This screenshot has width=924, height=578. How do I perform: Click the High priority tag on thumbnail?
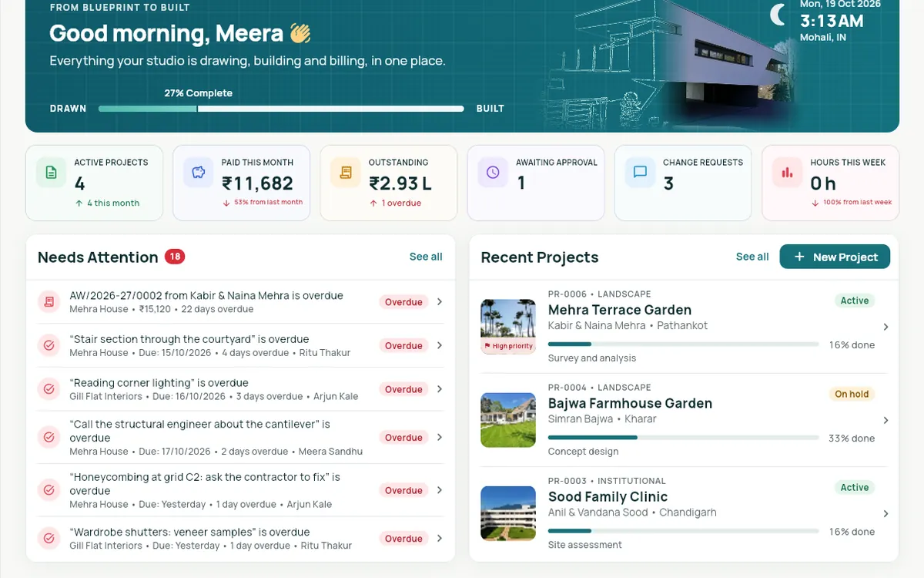click(508, 346)
